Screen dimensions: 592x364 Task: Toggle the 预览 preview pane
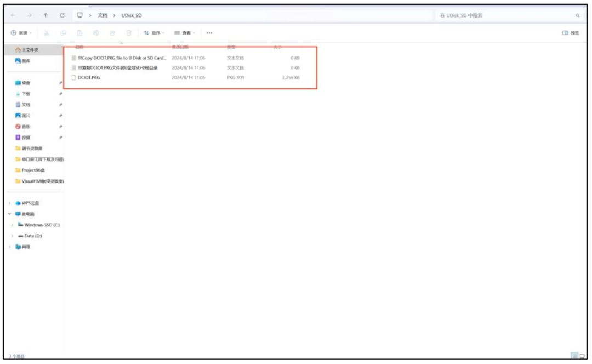571,33
